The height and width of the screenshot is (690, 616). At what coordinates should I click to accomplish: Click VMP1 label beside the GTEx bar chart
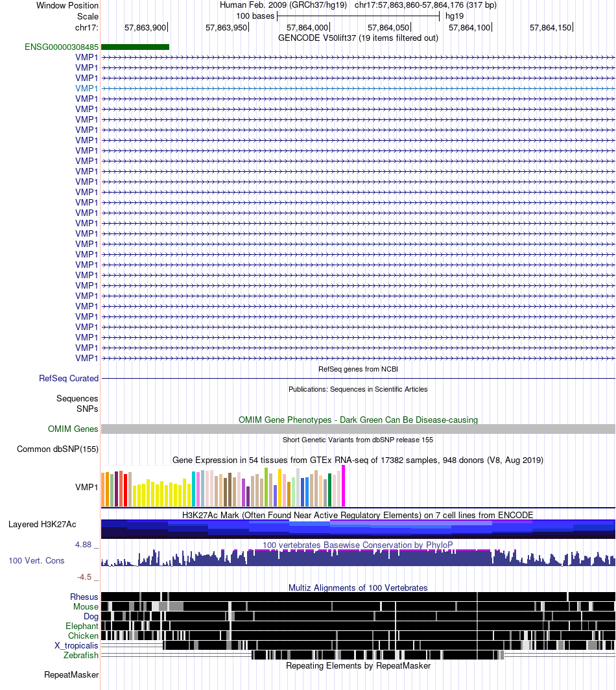click(x=87, y=488)
